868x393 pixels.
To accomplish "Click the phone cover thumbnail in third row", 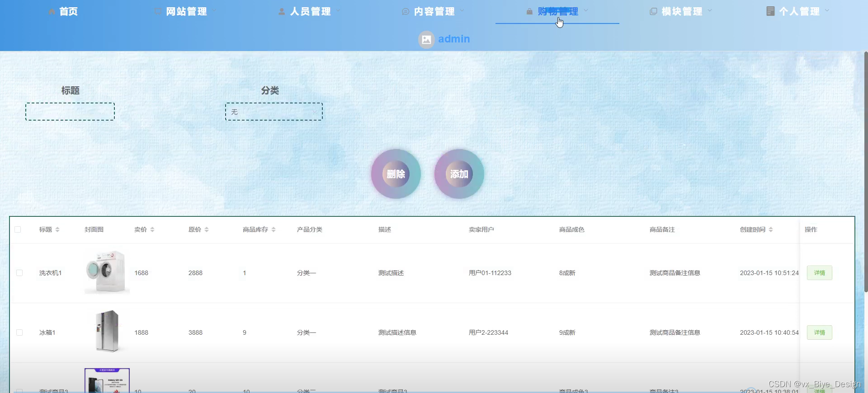I will point(107,380).
